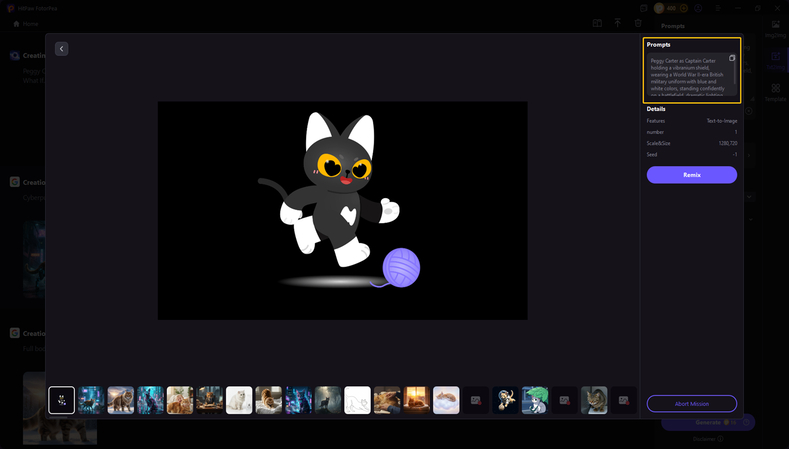Open the fluffy cat in snow thumbnail

tap(121, 400)
